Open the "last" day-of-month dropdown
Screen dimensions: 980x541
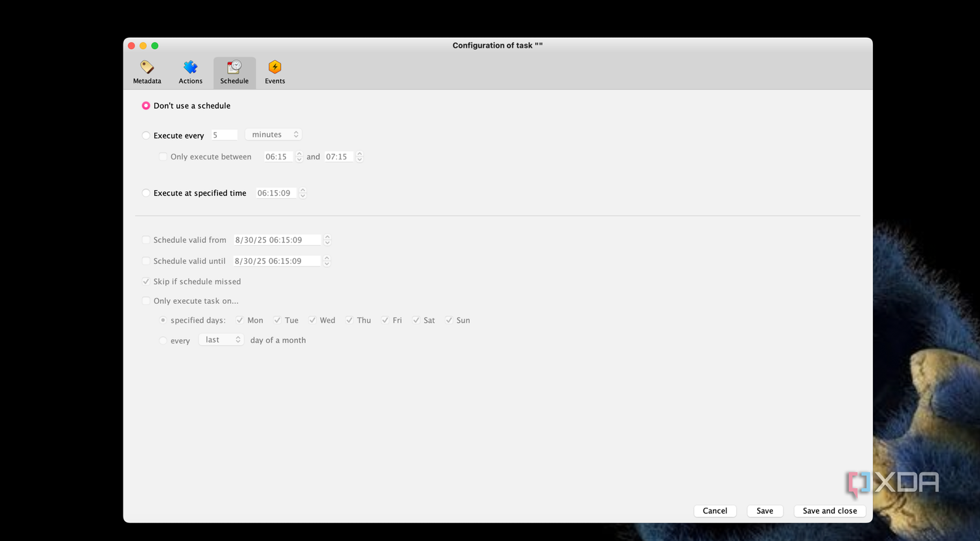[221, 340]
